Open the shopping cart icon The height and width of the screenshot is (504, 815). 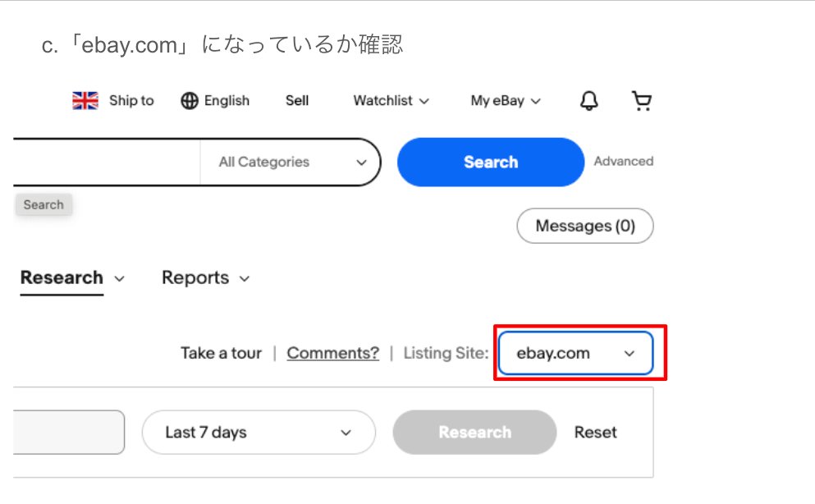641,100
